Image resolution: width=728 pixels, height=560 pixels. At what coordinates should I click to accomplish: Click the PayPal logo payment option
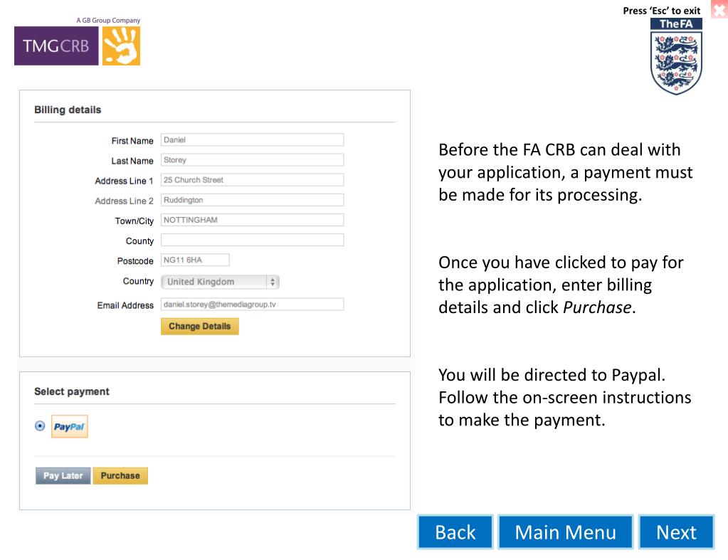(x=69, y=426)
